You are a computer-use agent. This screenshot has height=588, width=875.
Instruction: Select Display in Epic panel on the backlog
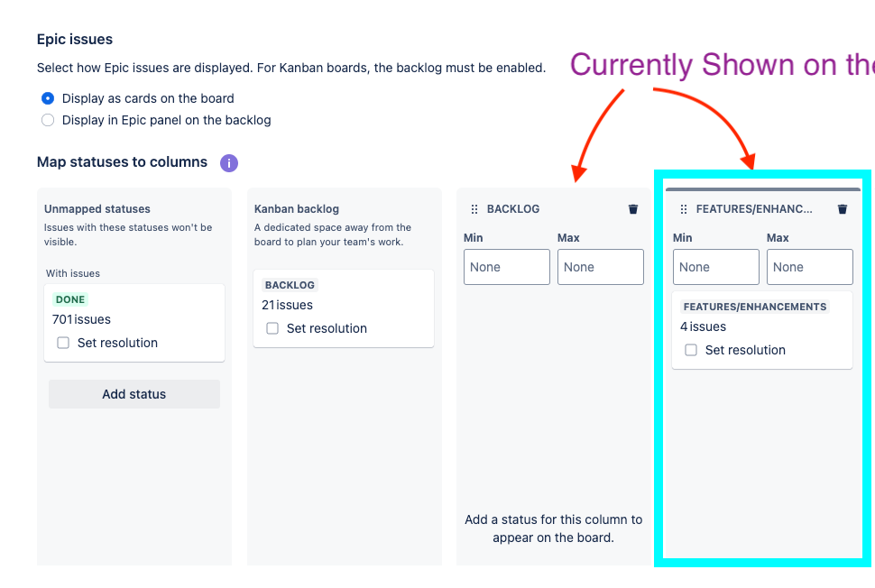[48, 121]
